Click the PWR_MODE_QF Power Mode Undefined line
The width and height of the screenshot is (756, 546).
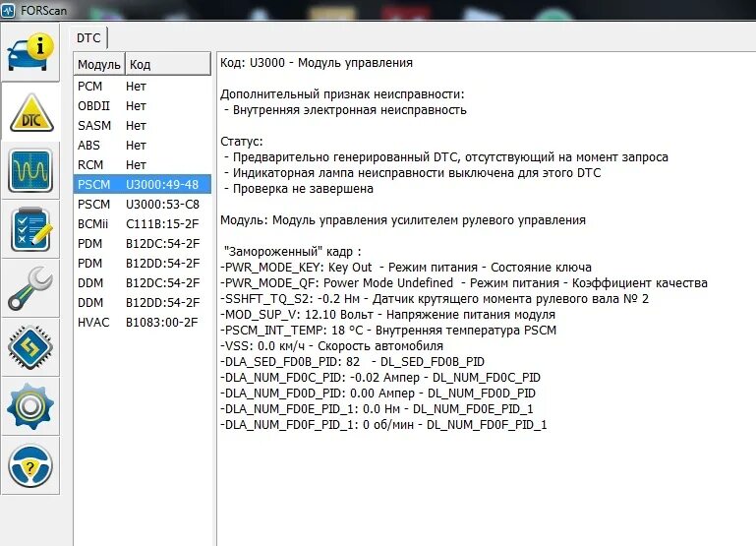click(464, 283)
